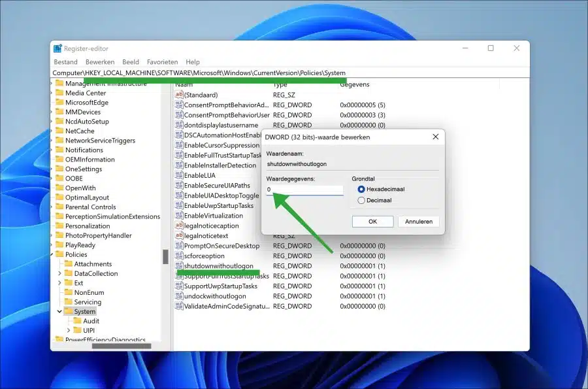
Task: Click the legalnoticetext string icon
Action: [x=179, y=235]
